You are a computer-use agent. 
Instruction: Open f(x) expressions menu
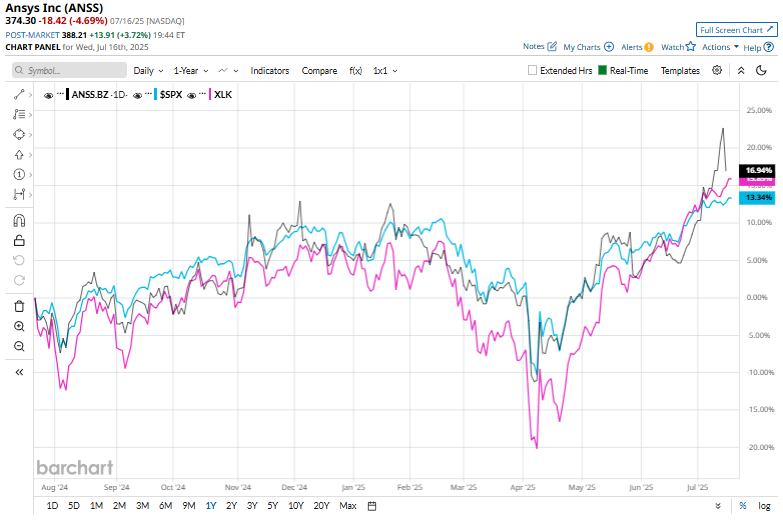pos(356,70)
